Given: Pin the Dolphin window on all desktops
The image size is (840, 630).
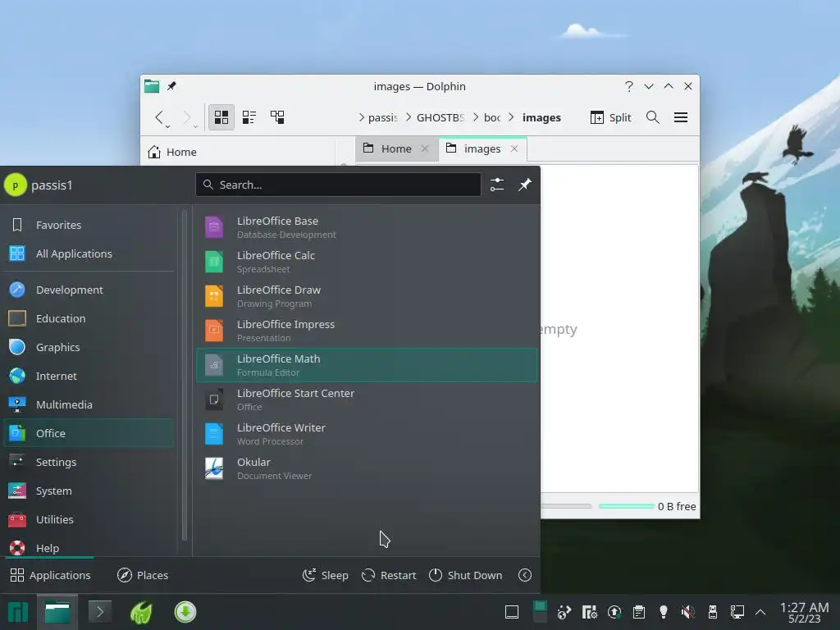Looking at the screenshot, I should click(x=171, y=86).
